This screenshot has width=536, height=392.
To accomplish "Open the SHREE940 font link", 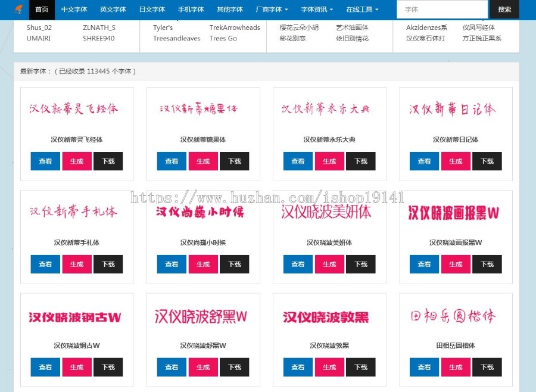I will pos(99,38).
